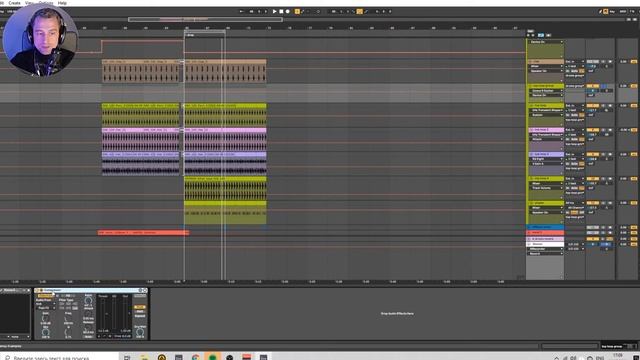The height and width of the screenshot is (360, 640).
Task: Open tan track's Ext. In input chooser
Action: pos(575,62)
